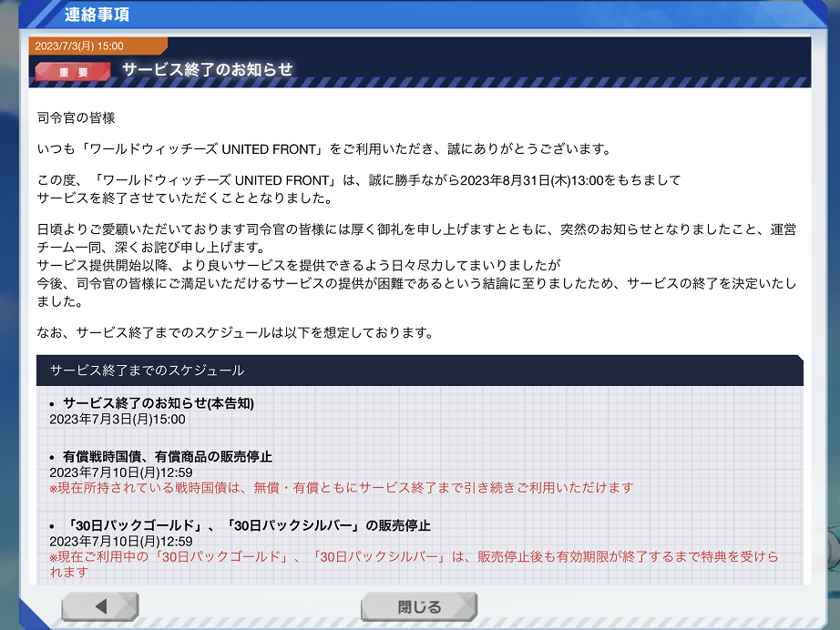This screenshot has width=840, height=630.
Task: Click the sentence starting いつも「ワールドウィッチーズ
Action: 324,148
